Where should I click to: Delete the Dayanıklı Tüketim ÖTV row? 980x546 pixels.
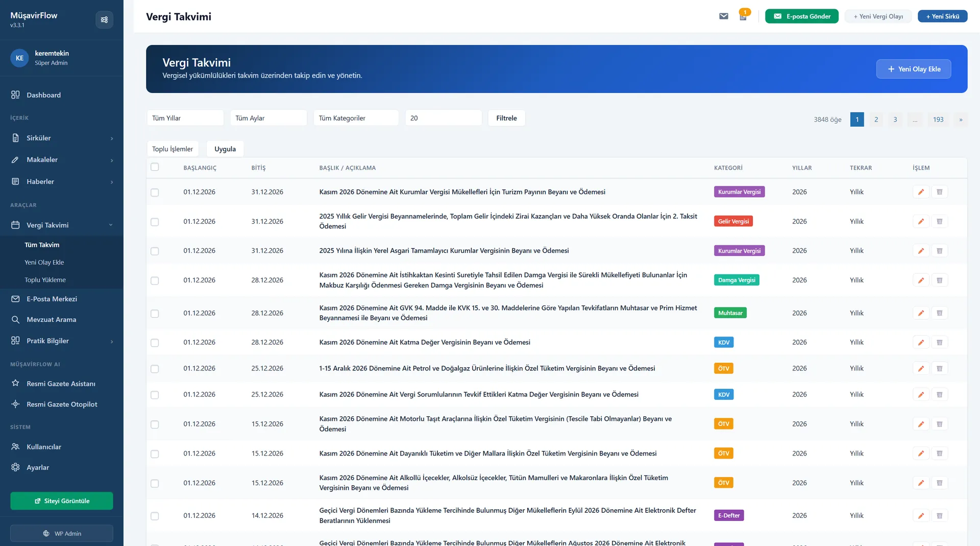[x=939, y=454]
